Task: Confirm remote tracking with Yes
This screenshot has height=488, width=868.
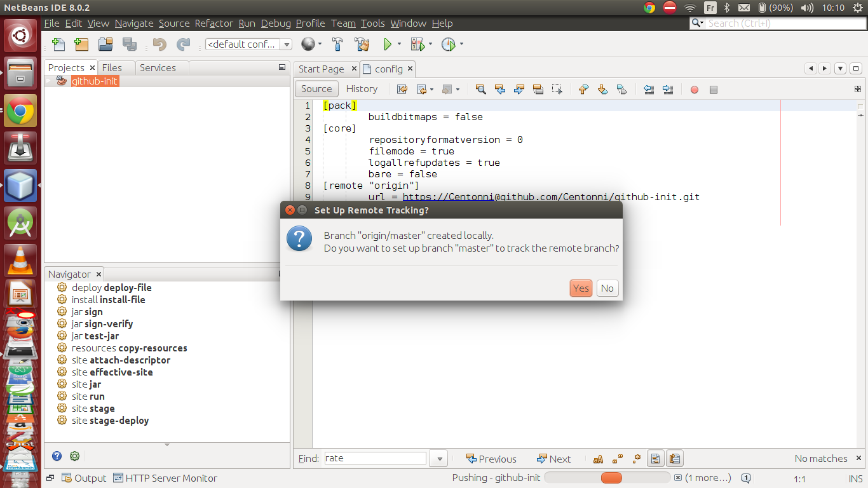Action: tap(581, 288)
